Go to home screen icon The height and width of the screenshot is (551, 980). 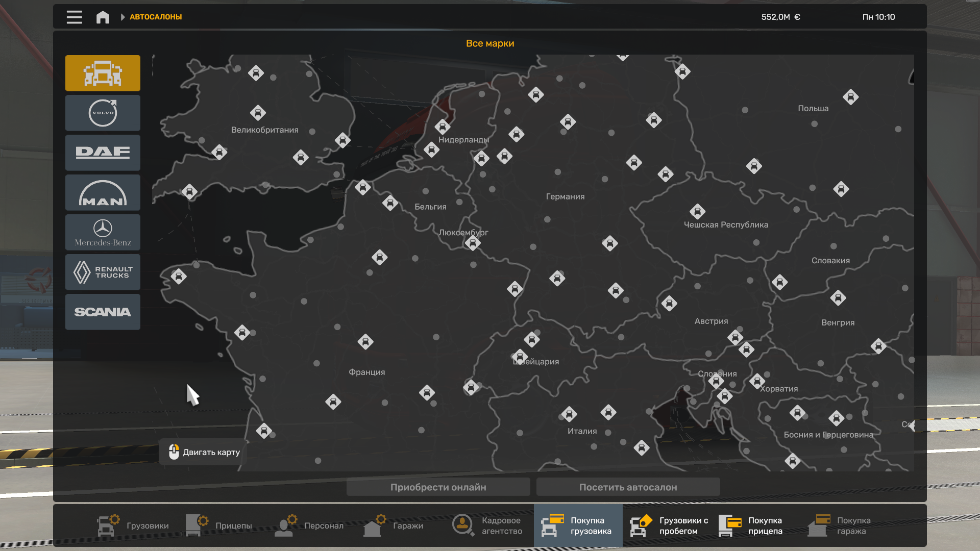pos(103,17)
